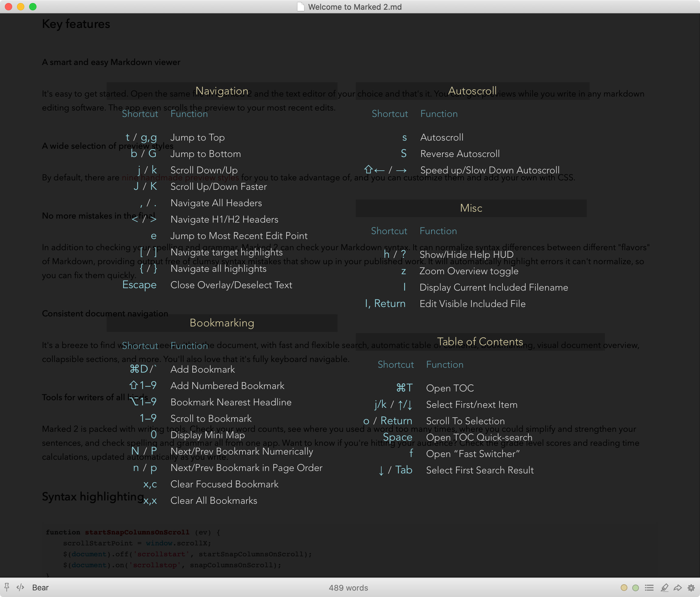
Task: Click the Table of Contents section heading
Action: coord(480,342)
